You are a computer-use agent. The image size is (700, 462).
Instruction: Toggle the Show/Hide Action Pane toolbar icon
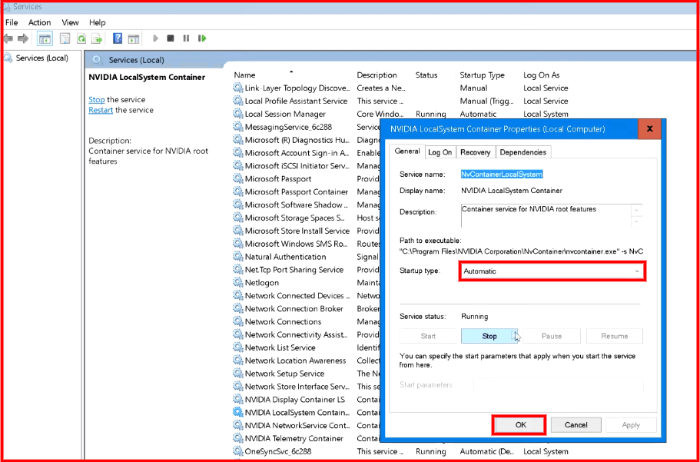(x=133, y=39)
